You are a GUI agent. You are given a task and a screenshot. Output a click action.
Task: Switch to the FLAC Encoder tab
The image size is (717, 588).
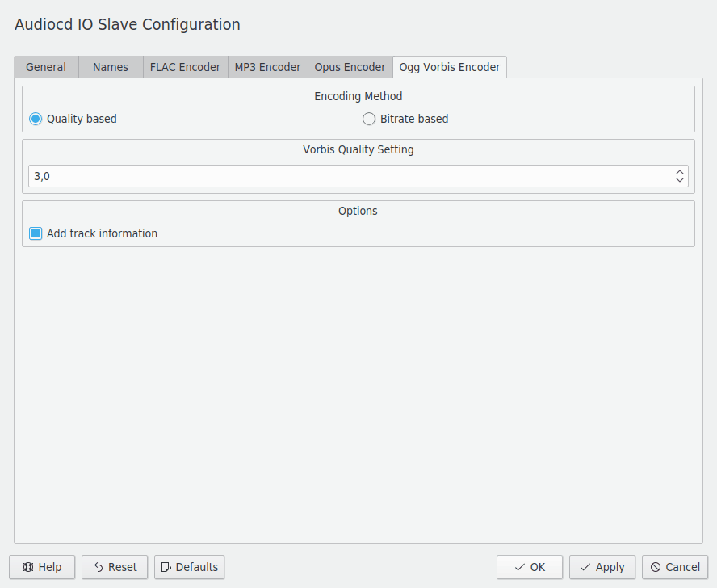point(185,67)
